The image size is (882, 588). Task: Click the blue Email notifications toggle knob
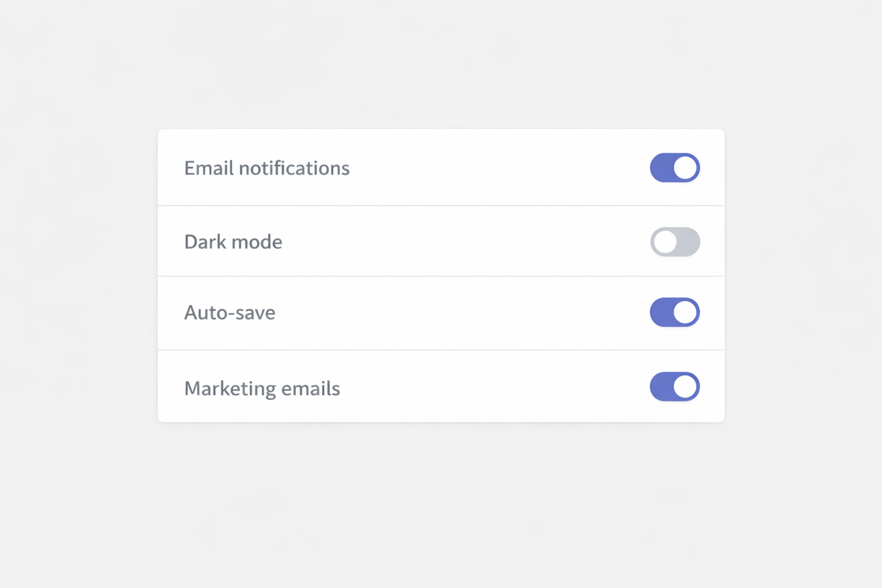(x=685, y=168)
